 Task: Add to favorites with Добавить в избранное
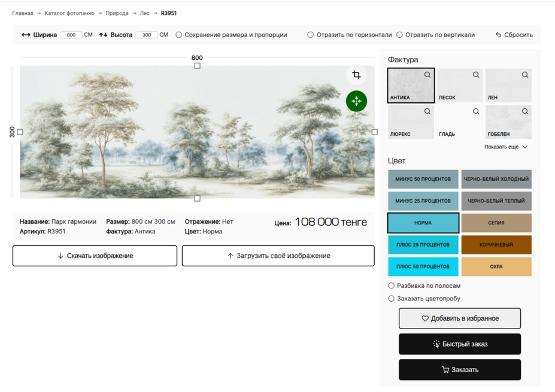click(x=460, y=318)
